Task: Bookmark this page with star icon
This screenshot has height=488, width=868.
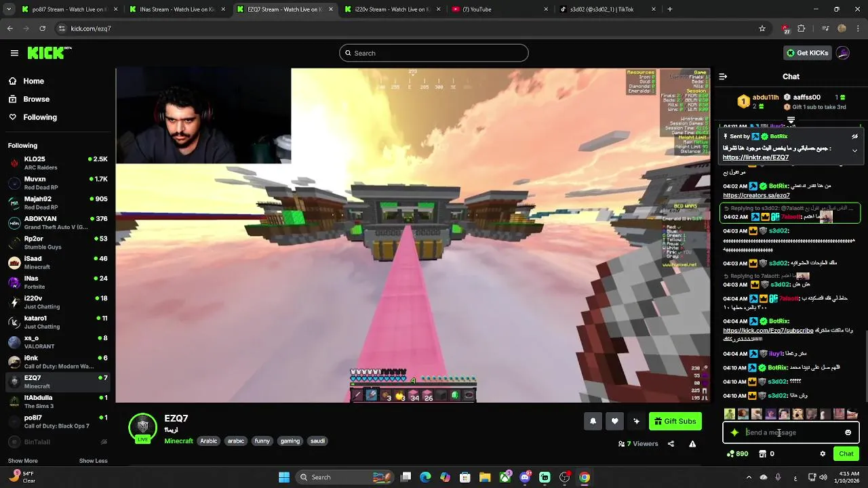Action: [762, 28]
